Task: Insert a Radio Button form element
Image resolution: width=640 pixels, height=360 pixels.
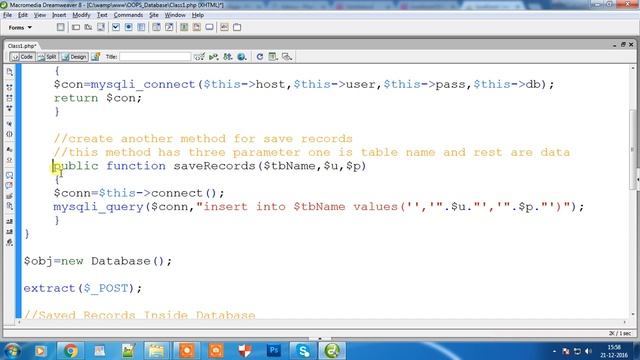Action: pos(129,27)
